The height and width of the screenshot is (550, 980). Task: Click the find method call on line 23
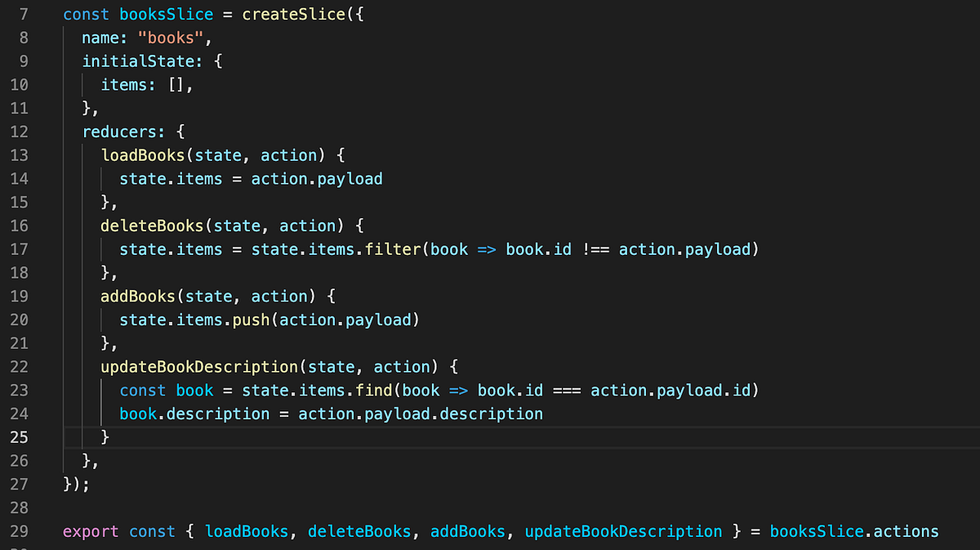[374, 390]
